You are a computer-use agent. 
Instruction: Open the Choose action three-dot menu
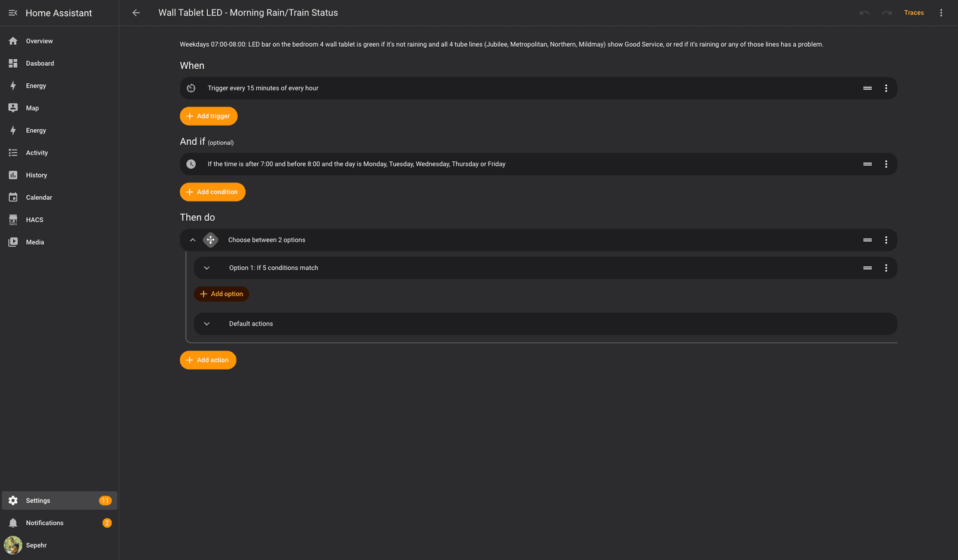click(886, 240)
